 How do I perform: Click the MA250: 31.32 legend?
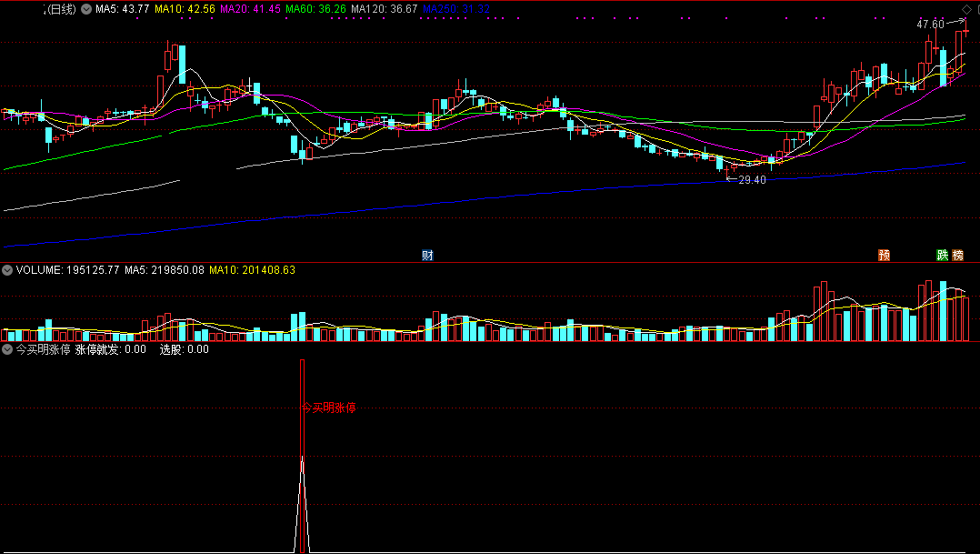tap(456, 9)
